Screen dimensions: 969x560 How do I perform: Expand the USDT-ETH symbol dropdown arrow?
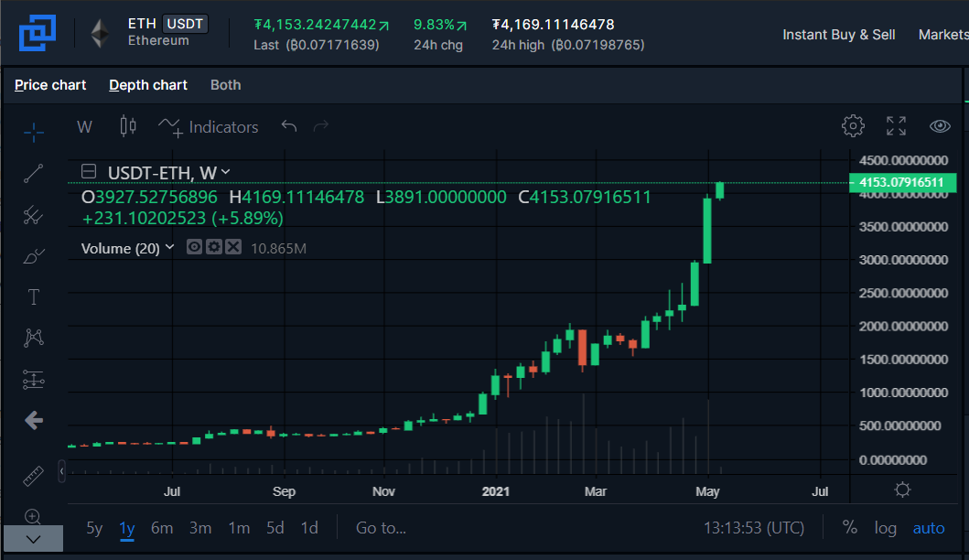(x=226, y=172)
